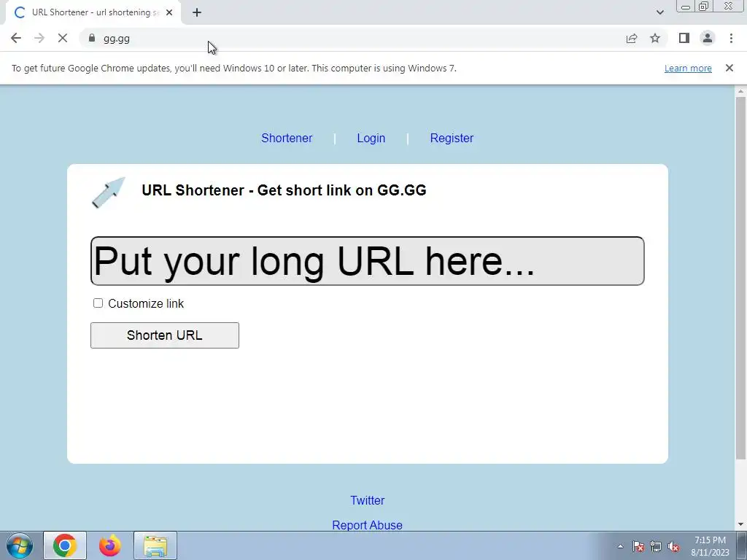Screen dimensions: 747x560
Task: Click the Shorten URL button
Action: click(x=165, y=335)
